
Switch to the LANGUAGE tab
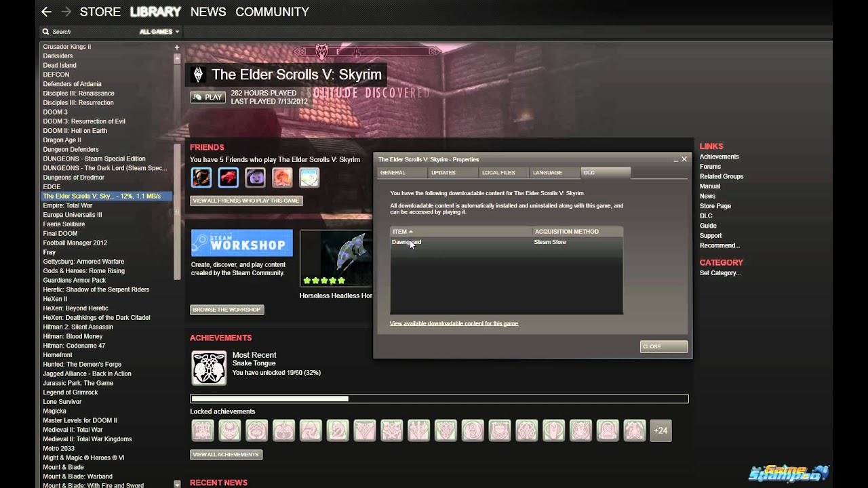click(555, 173)
